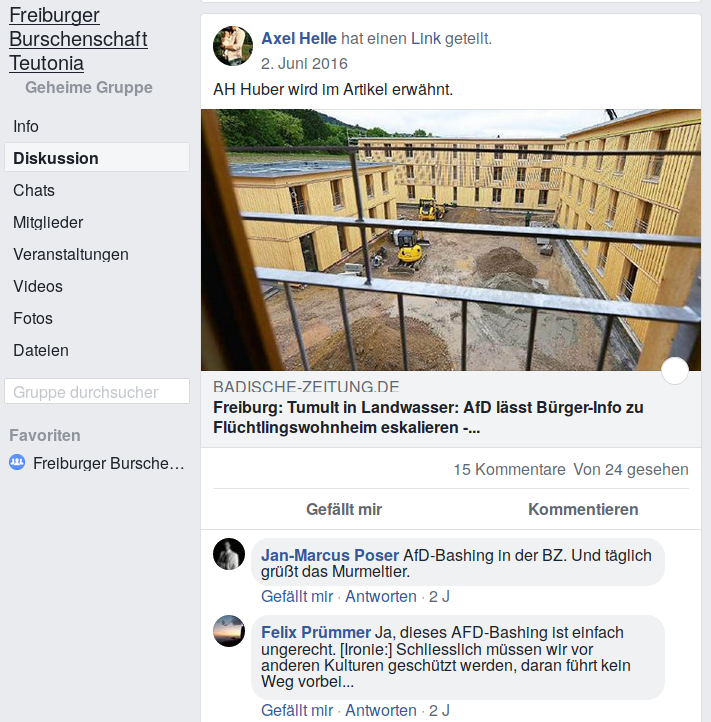Focus the Gruppe durchsuchen search field
The height and width of the screenshot is (722, 711).
[97, 391]
